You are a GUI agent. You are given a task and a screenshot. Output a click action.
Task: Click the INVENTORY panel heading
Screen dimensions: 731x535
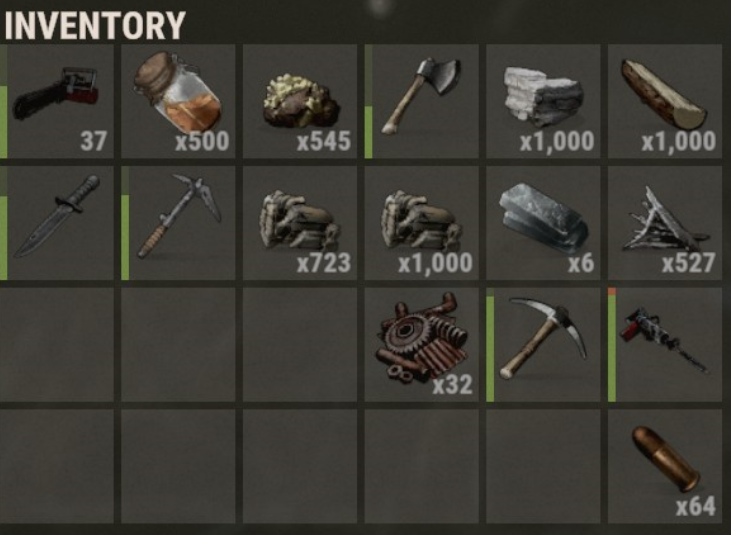click(x=95, y=25)
